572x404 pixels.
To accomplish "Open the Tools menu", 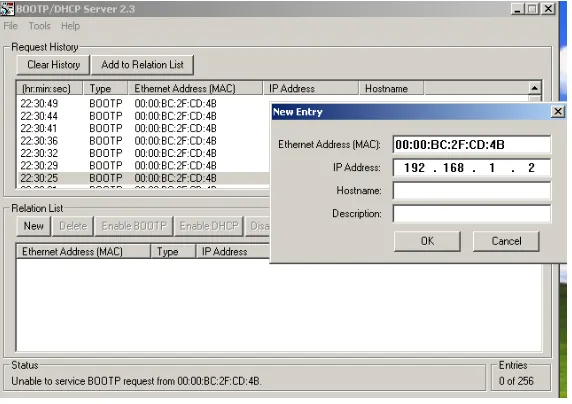I will pyautogui.click(x=39, y=26).
